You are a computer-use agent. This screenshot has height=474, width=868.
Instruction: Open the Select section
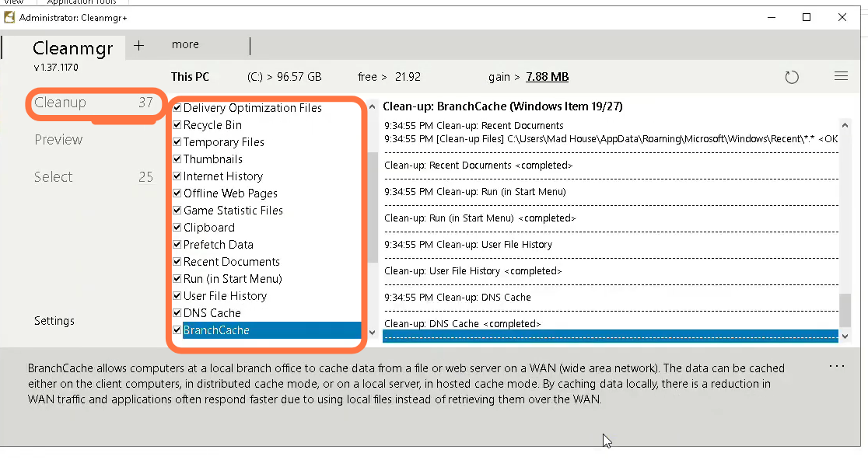point(54,177)
